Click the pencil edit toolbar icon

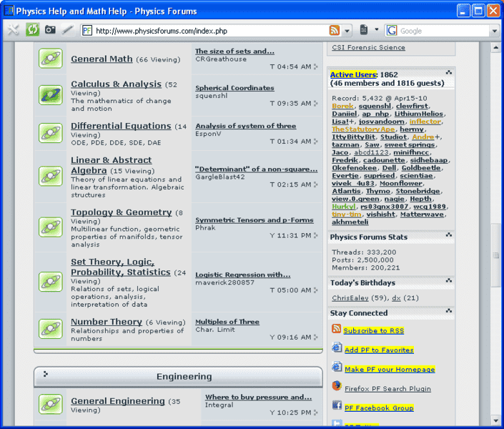click(x=67, y=30)
